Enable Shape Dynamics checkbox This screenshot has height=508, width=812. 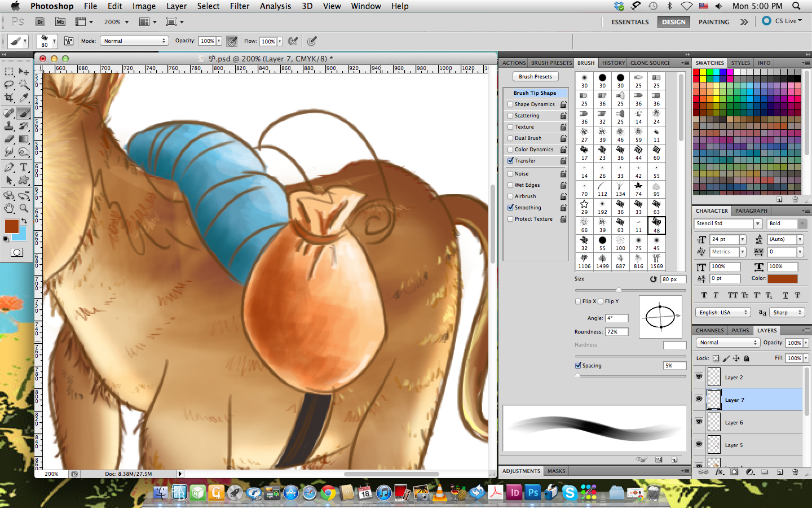coord(510,104)
